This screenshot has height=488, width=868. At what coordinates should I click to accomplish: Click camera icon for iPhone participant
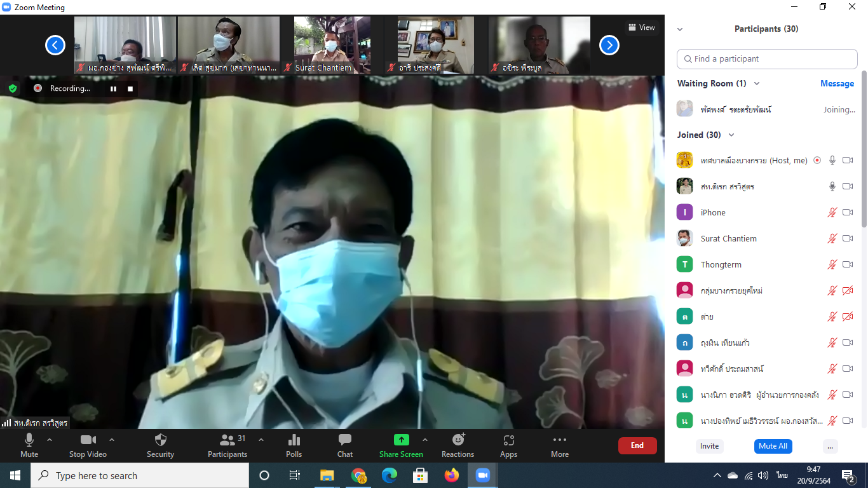pos(848,212)
